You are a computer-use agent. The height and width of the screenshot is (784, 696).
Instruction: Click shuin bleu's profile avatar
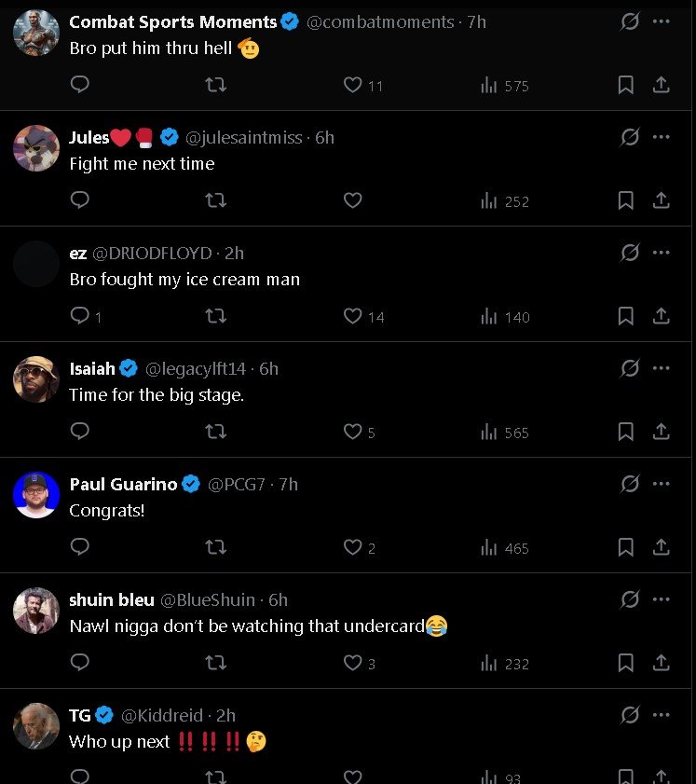coord(36,611)
